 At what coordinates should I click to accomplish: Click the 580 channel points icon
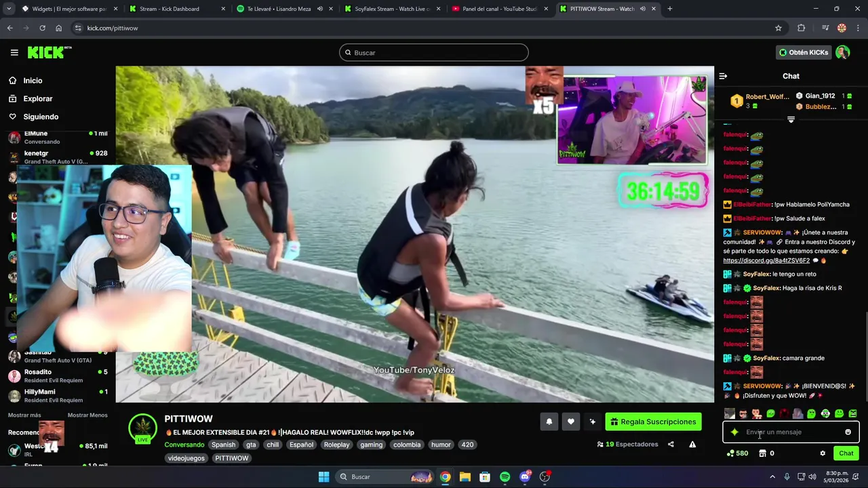pyautogui.click(x=730, y=453)
